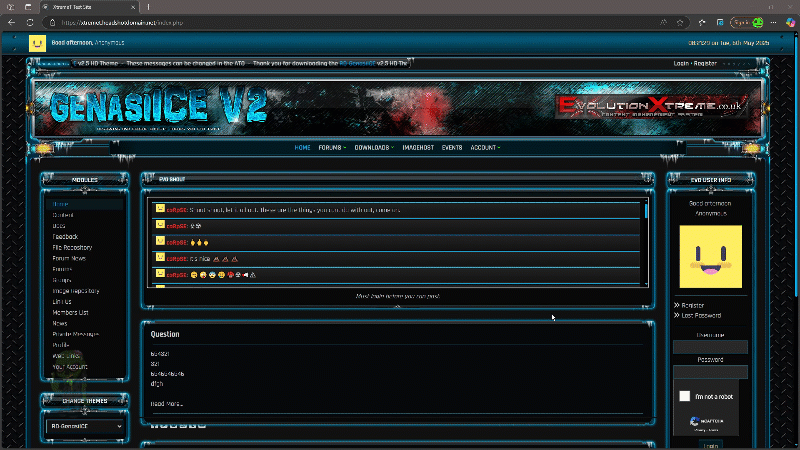
Task: Click the browser back arrow
Action: coord(11,22)
